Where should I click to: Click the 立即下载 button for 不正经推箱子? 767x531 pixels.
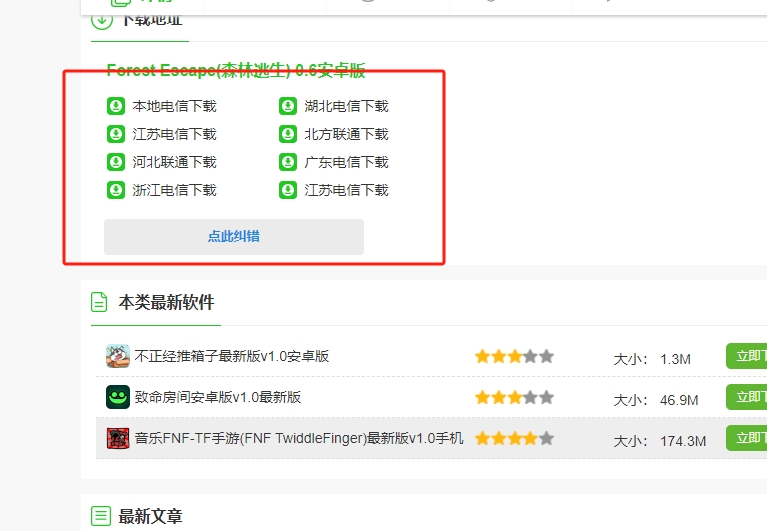pos(746,356)
